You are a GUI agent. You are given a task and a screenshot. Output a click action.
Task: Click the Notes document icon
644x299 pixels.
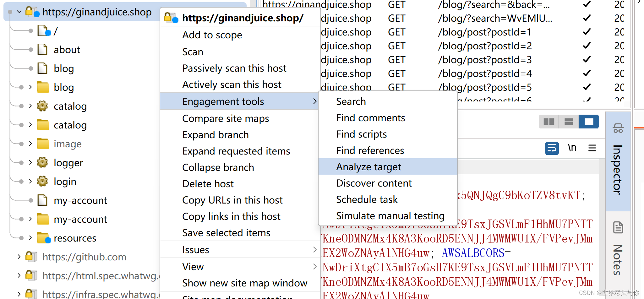[618, 227]
